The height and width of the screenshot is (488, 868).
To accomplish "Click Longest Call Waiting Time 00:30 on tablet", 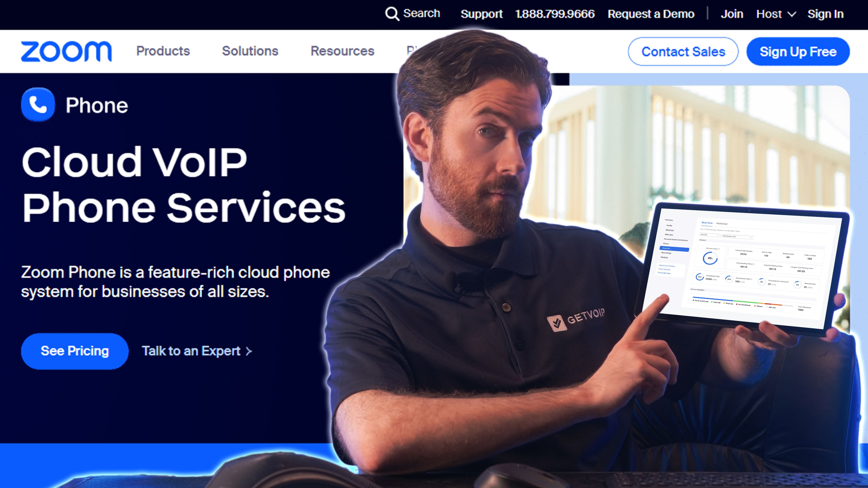I will (x=801, y=271).
